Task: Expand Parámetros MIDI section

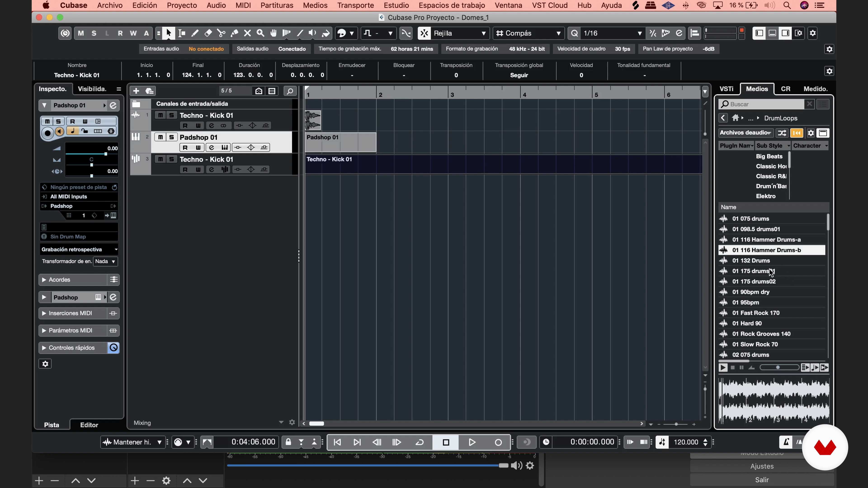Action: click(44, 331)
